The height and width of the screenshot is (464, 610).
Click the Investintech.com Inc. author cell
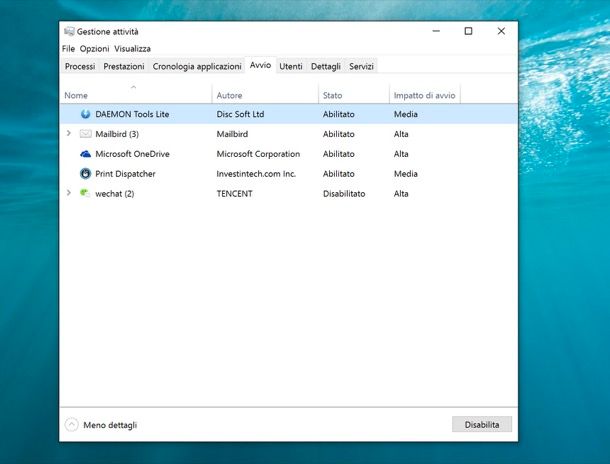pos(256,174)
